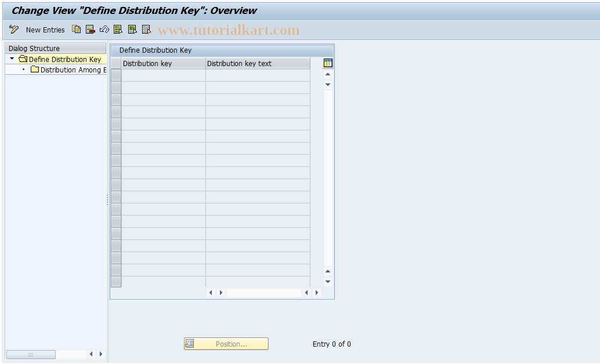Open the table settings configuration icon
600x364 pixels.
(x=328, y=63)
